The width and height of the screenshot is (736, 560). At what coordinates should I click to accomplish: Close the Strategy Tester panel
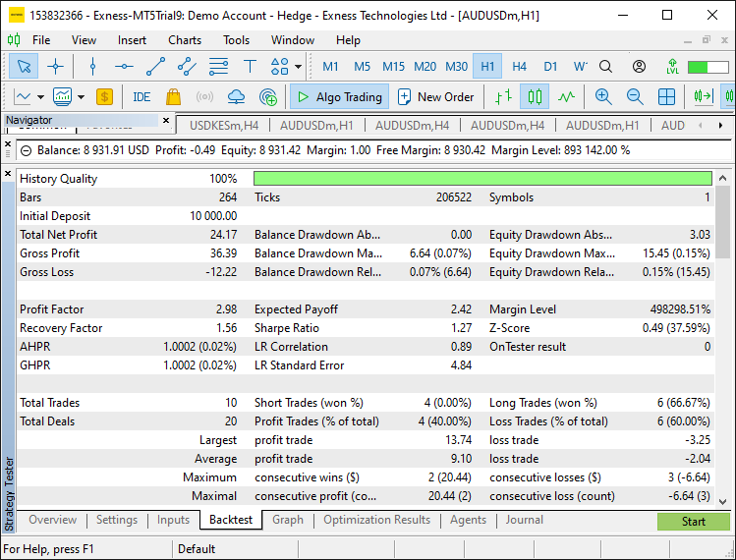pyautogui.click(x=8, y=174)
